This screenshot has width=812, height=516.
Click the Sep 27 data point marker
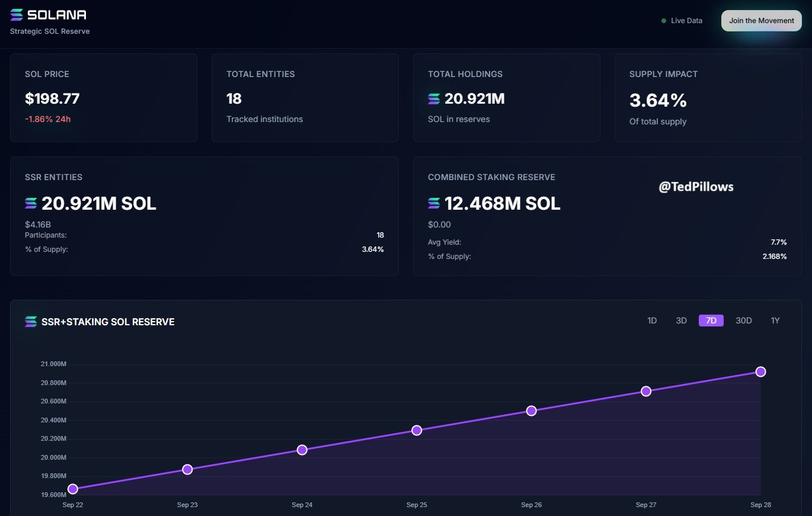[646, 391]
